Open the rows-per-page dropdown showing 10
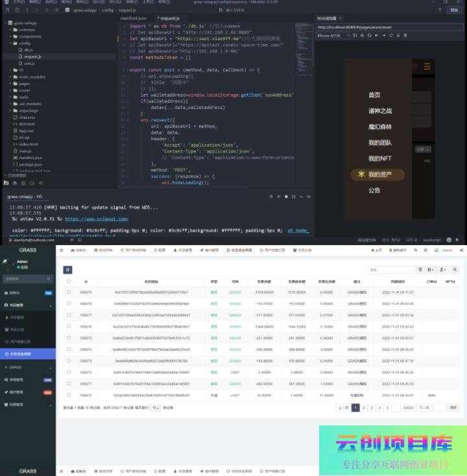This screenshot has width=467, height=476. [156, 408]
